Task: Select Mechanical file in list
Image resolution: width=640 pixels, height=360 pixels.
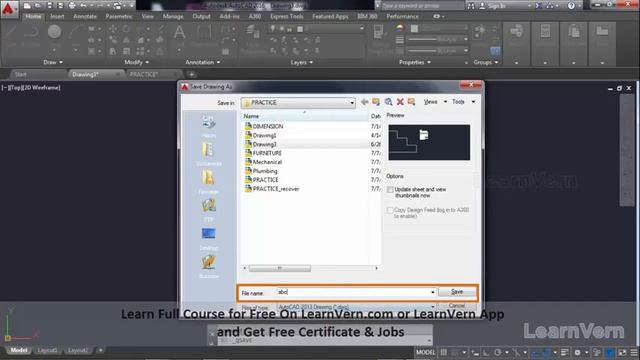Action: pos(263,162)
